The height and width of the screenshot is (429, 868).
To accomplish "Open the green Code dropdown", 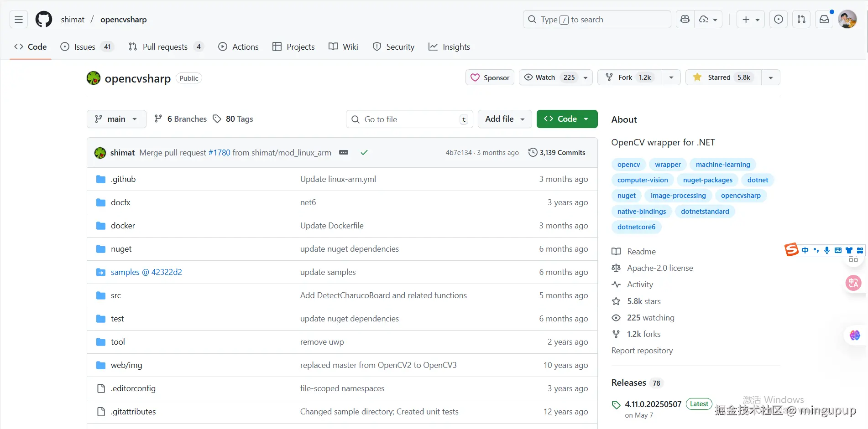I will click(567, 119).
